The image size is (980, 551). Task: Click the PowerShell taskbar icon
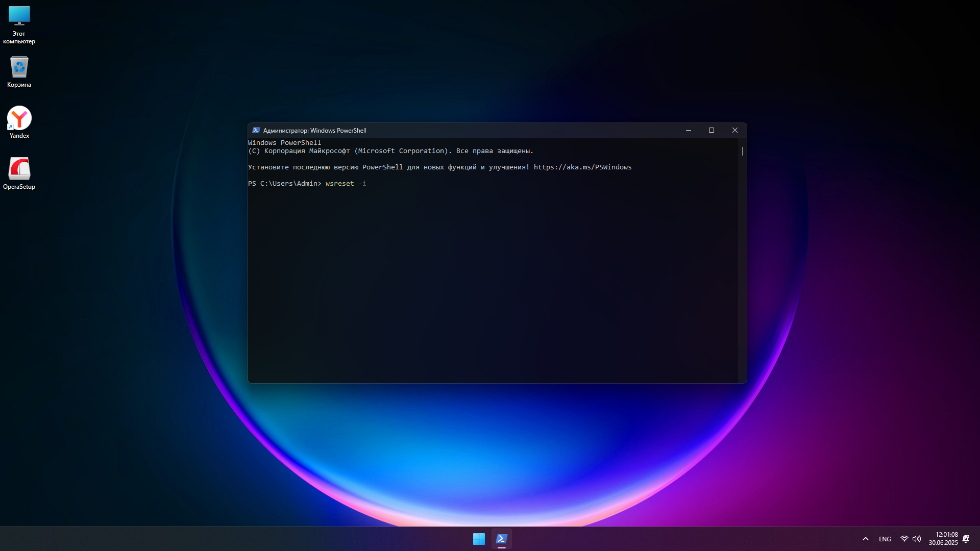[x=501, y=539]
